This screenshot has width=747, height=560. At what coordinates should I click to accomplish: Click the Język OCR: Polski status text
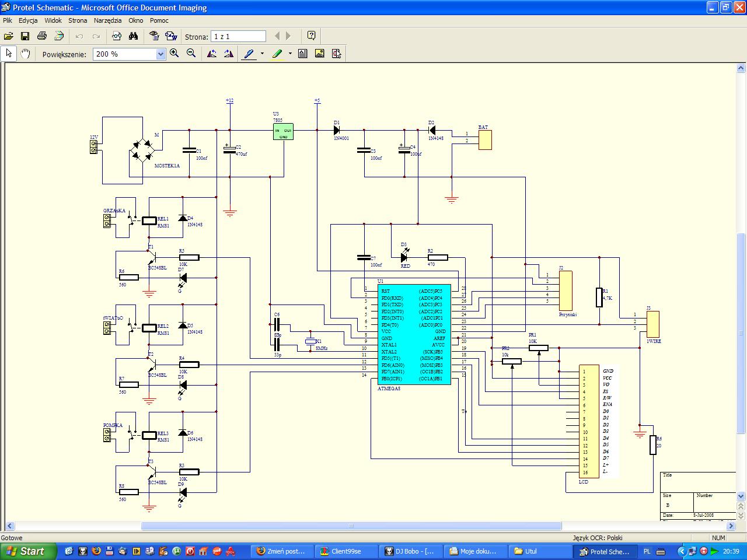pyautogui.click(x=598, y=538)
